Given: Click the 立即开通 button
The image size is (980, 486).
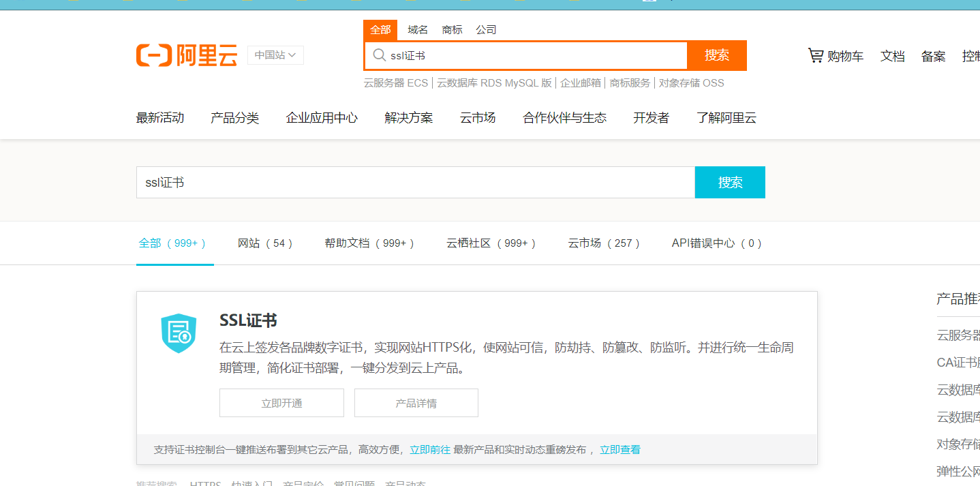Looking at the screenshot, I should coord(281,403).
